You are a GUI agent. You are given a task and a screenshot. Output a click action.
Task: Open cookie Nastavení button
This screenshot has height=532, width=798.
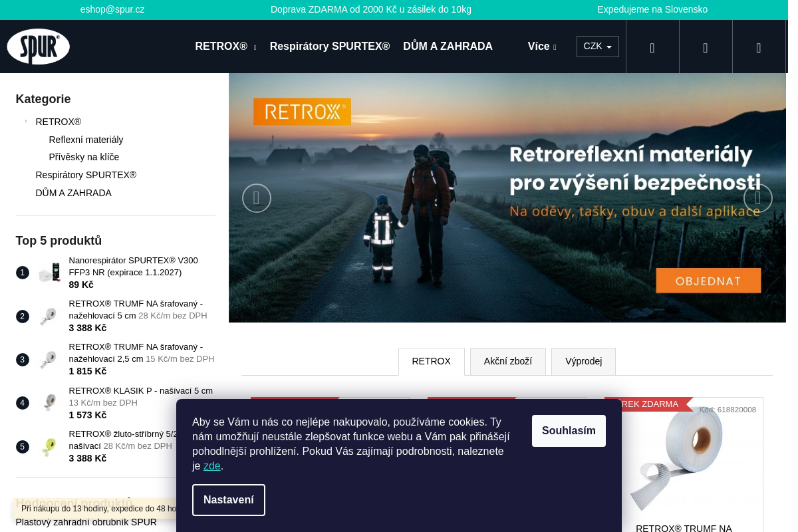pos(229,500)
